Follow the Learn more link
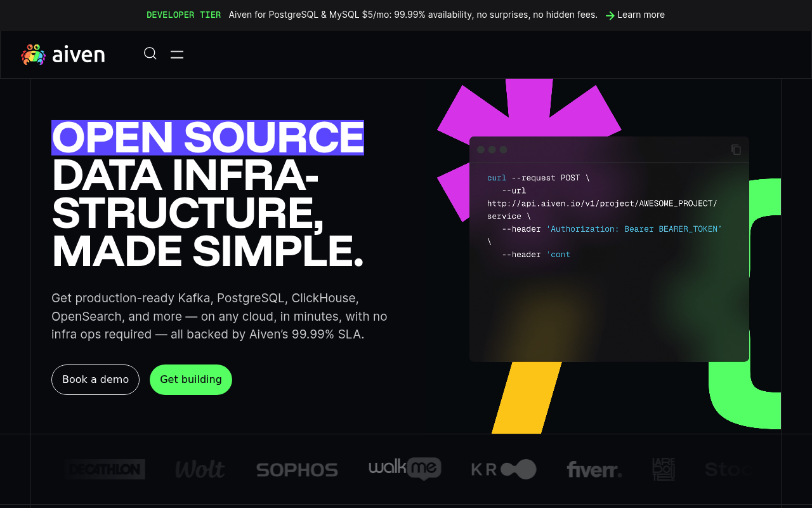This screenshot has width=812, height=508. (641, 15)
